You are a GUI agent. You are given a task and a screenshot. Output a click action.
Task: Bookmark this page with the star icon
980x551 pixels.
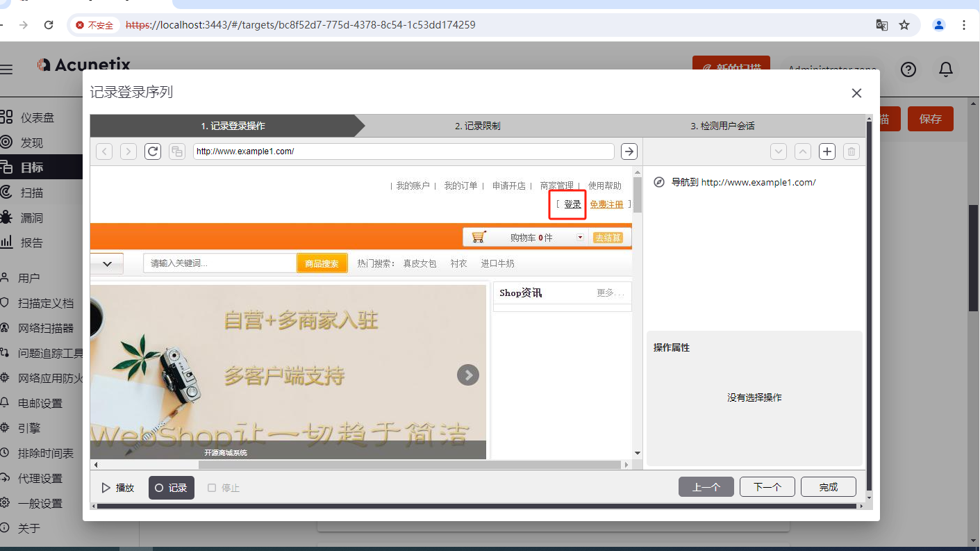(904, 25)
